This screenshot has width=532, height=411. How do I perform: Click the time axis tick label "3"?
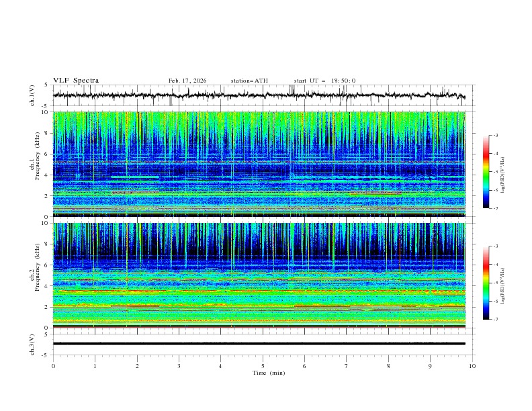(x=179, y=366)
